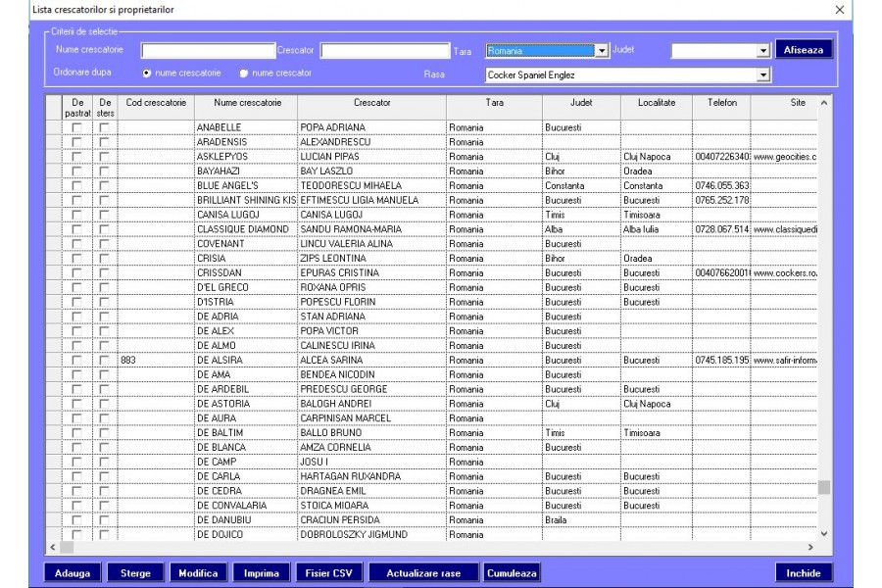The image size is (882, 588).
Task: Check 'De sters' for CRISSDAN row
Action: click(104, 272)
